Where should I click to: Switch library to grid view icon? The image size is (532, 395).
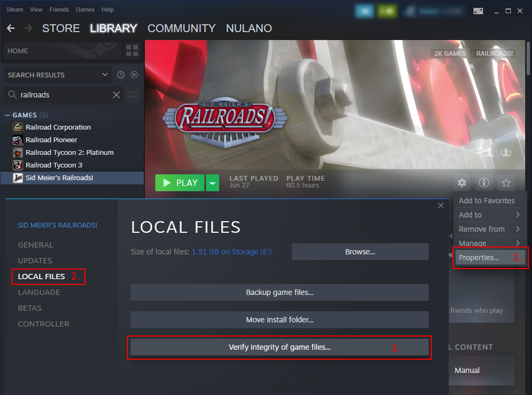[132, 51]
